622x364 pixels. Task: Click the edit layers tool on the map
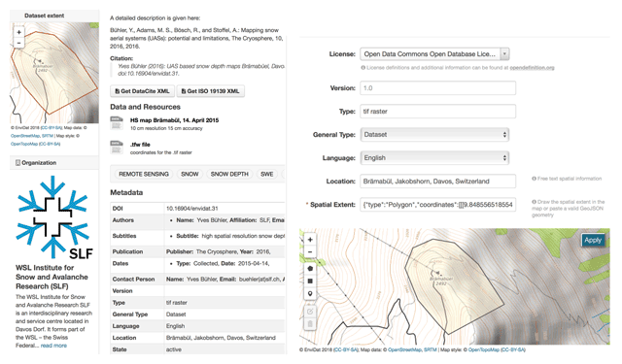coord(310,312)
